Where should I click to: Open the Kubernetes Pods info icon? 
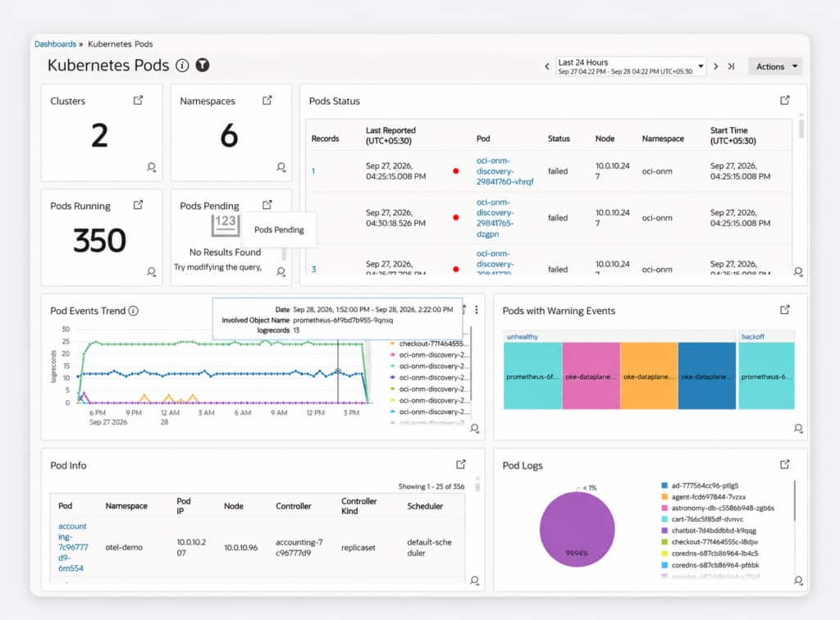pos(182,66)
